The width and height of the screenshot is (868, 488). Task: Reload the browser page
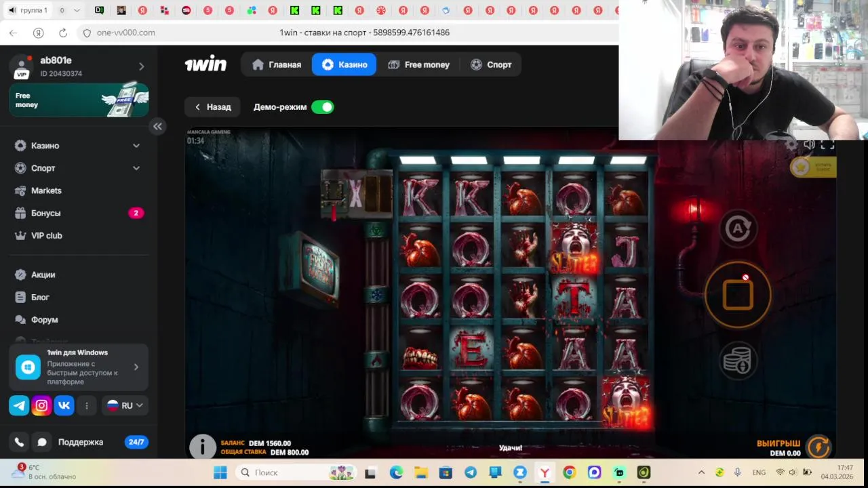tap(63, 33)
